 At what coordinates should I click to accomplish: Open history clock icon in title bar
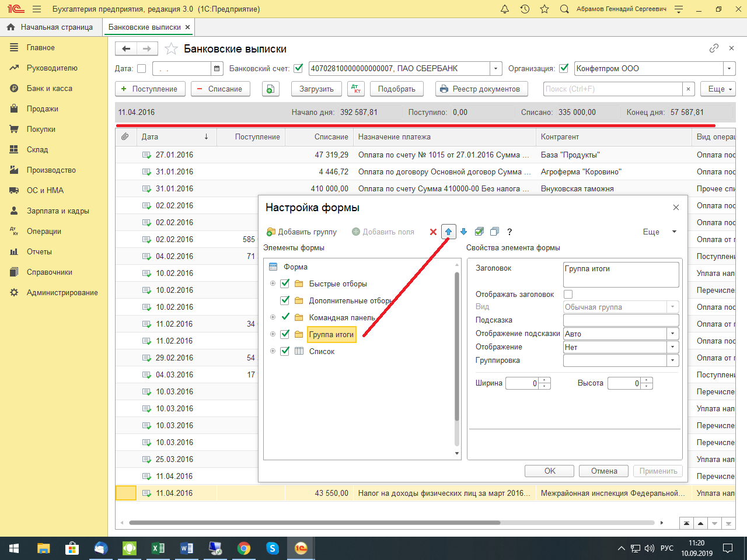tap(525, 9)
